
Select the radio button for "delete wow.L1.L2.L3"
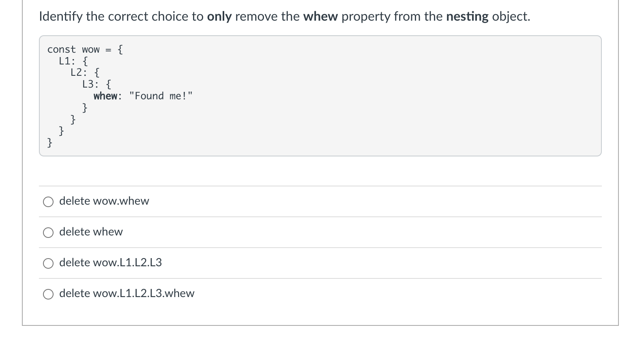pyautogui.click(x=48, y=263)
